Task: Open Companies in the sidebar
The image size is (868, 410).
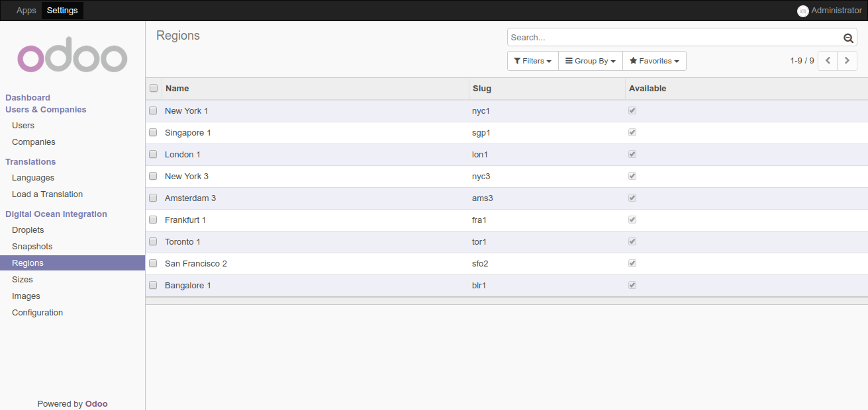Action: coord(34,142)
